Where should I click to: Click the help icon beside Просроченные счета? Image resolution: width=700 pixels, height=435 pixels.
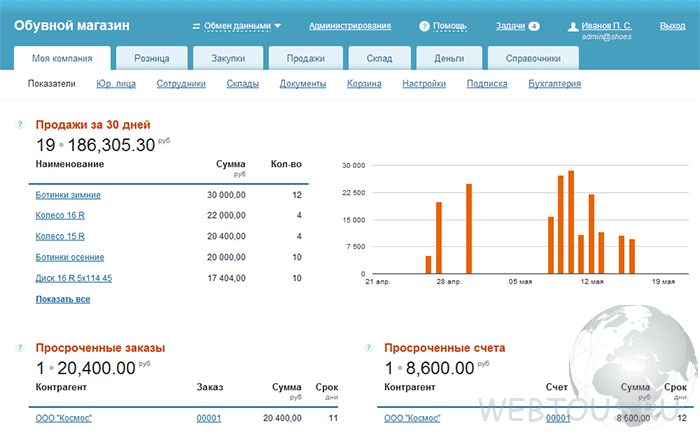(368, 348)
